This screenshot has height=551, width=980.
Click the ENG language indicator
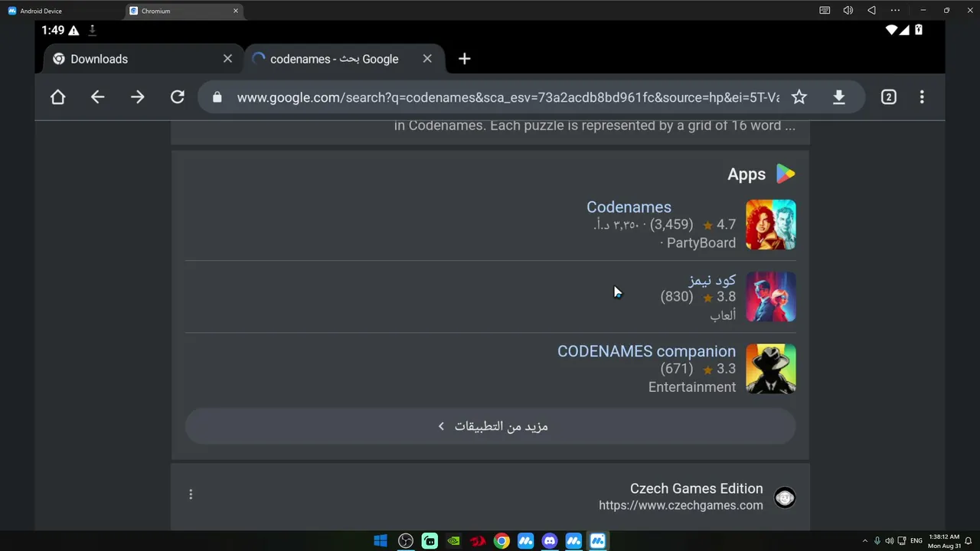(916, 541)
